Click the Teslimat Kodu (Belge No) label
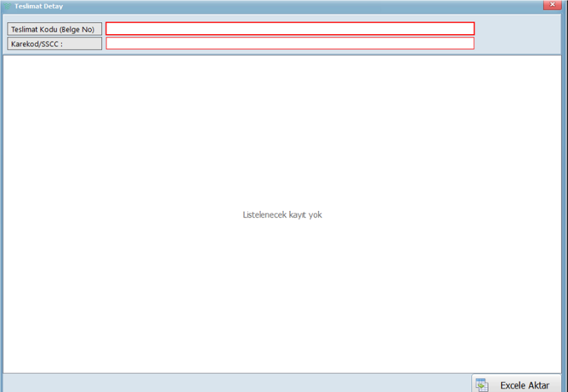The height and width of the screenshot is (392, 568). [x=54, y=29]
